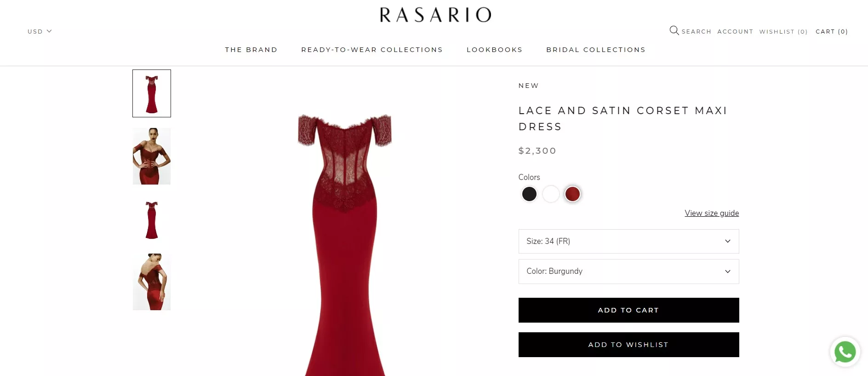868x376 pixels.
Task: Click Add to Cart button
Action: (628, 310)
